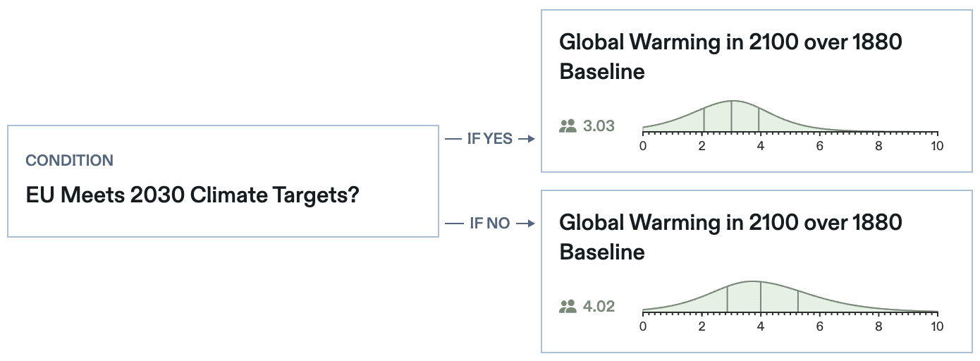Viewport: 980px width, 361px height.
Task: Select the 3.03 community prediction value
Action: (x=599, y=126)
